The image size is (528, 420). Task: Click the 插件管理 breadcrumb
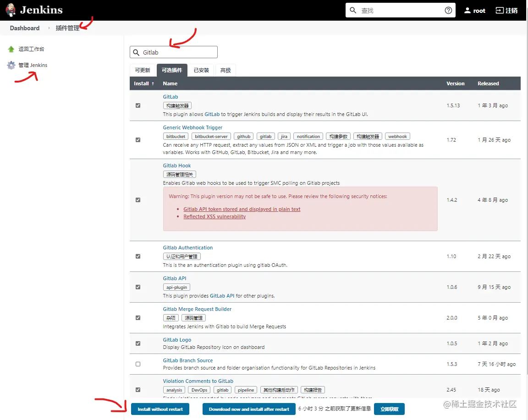tap(67, 28)
